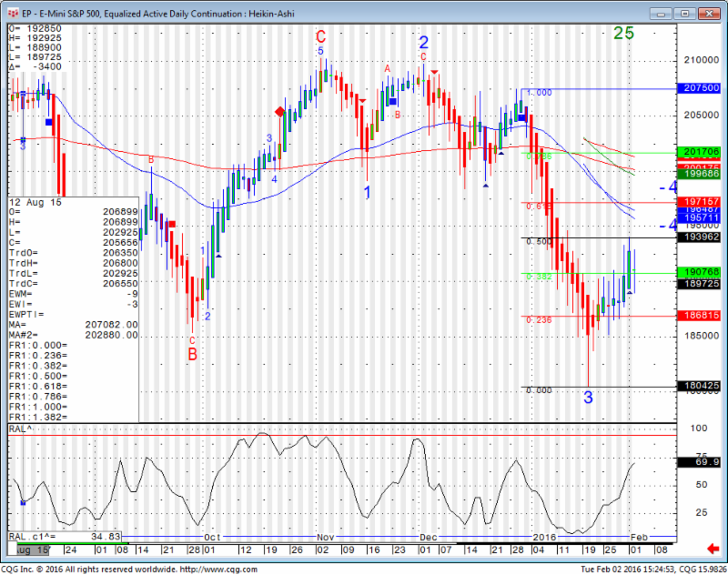The height and width of the screenshot is (575, 728).
Task: Click the 2016 year label on timeline
Action: point(544,538)
